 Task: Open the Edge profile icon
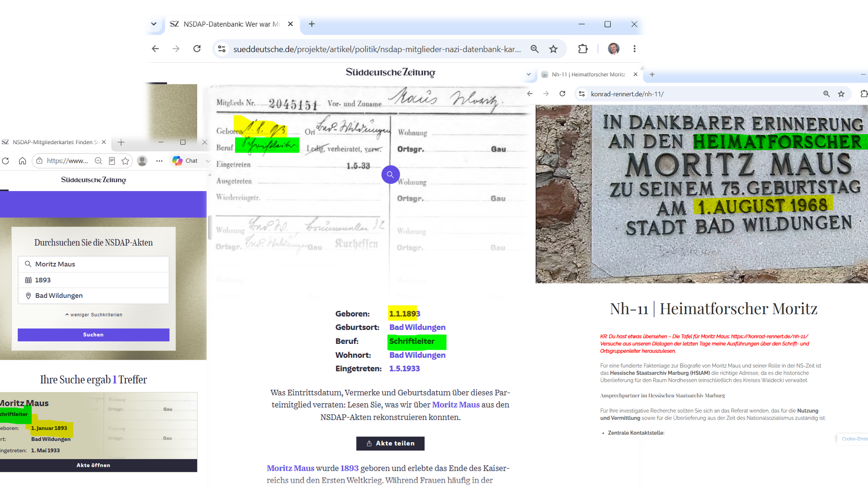tap(142, 161)
